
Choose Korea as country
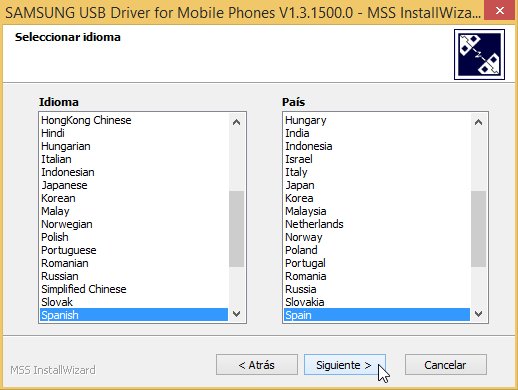pyautogui.click(x=377, y=198)
